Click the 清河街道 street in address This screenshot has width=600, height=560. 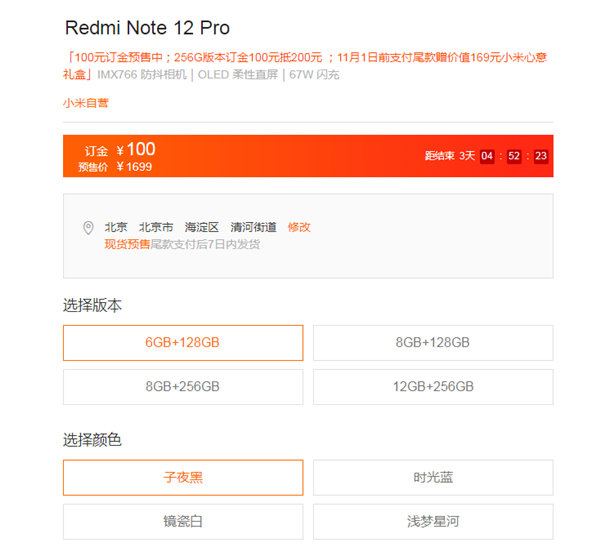point(253,227)
